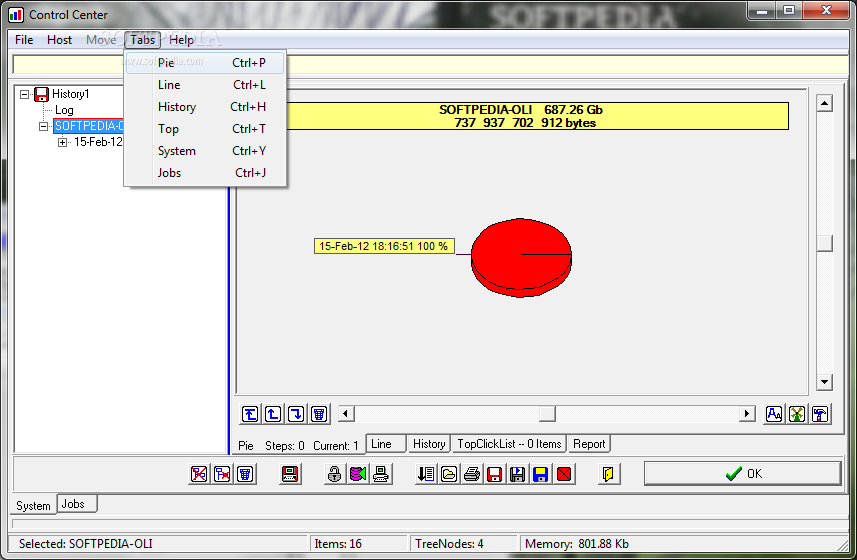The height and width of the screenshot is (560, 857).
Task: Expand the 15-Feb-12 tree node
Action: tap(62, 143)
